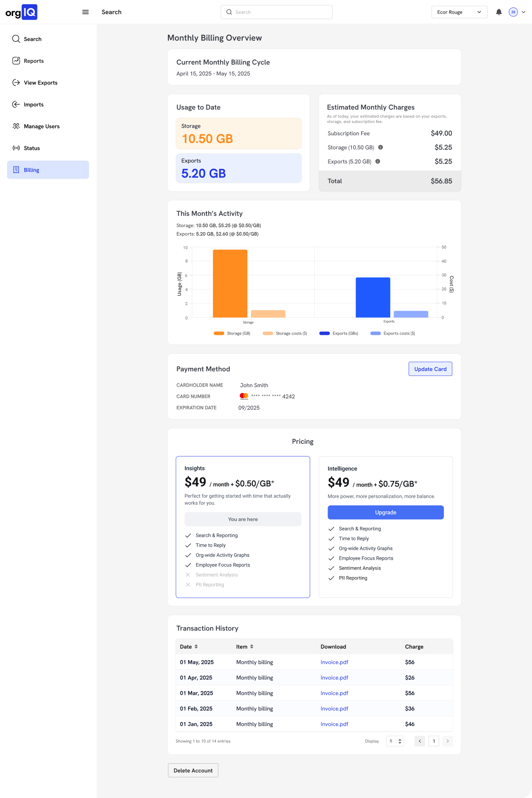Viewport: 532px width, 798px height.
Task: Click cardholder name John Smith
Action: [x=254, y=385]
